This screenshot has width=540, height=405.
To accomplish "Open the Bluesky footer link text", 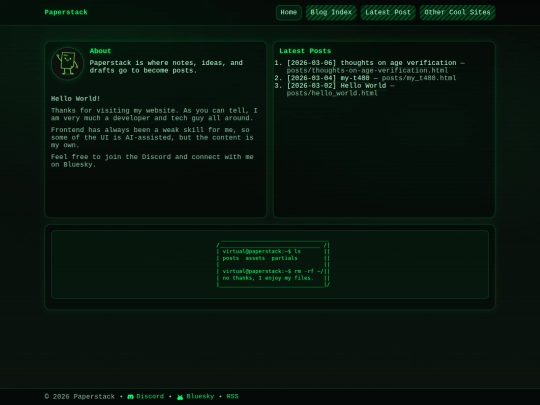I will [200, 396].
